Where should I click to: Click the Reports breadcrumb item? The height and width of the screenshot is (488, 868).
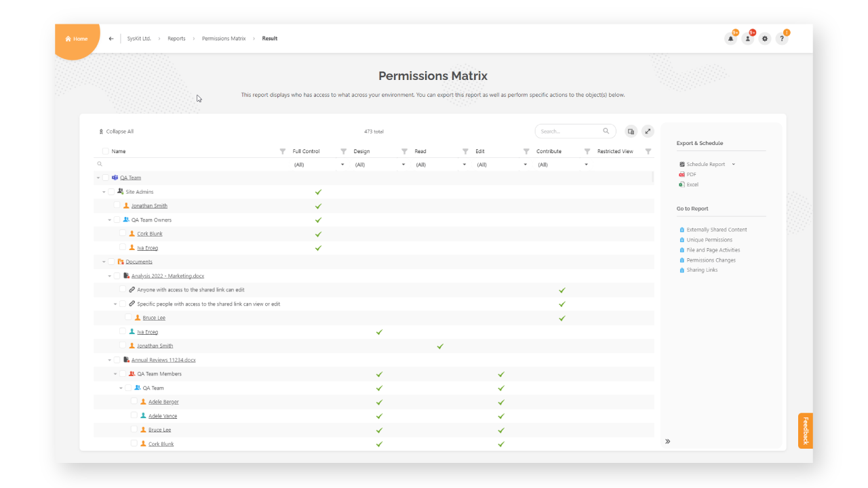pyautogui.click(x=176, y=39)
